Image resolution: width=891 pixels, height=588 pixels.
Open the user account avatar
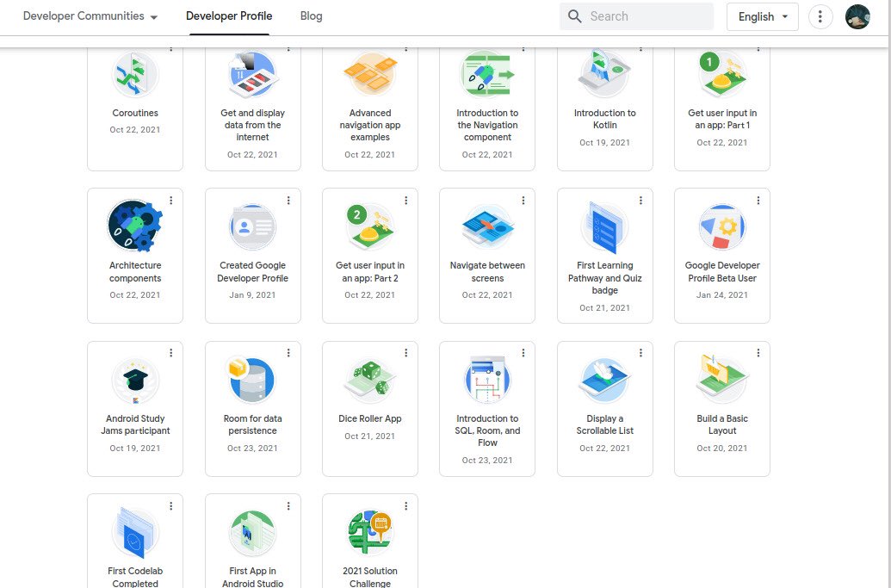[x=857, y=16]
